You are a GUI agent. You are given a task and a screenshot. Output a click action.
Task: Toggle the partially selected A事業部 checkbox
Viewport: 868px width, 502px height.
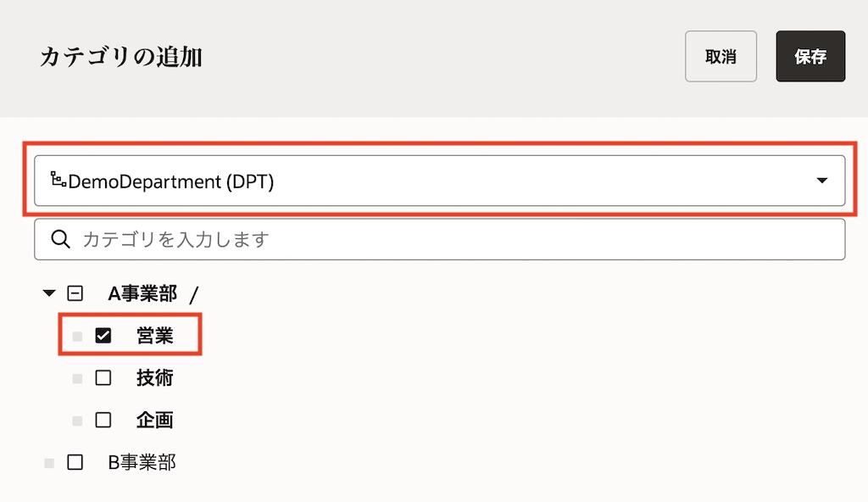[x=75, y=294]
